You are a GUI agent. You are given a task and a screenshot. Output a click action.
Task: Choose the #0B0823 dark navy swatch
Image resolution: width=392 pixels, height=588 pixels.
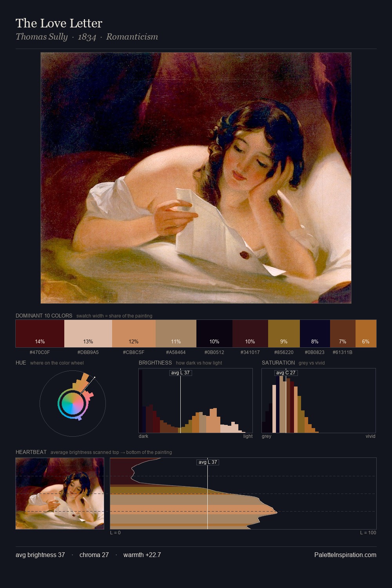coord(315,334)
